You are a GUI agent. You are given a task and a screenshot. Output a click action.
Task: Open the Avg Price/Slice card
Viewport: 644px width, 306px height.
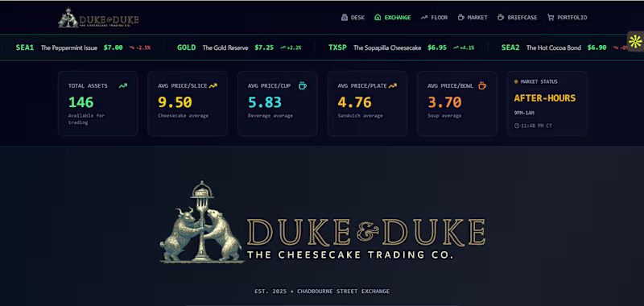pos(188,104)
